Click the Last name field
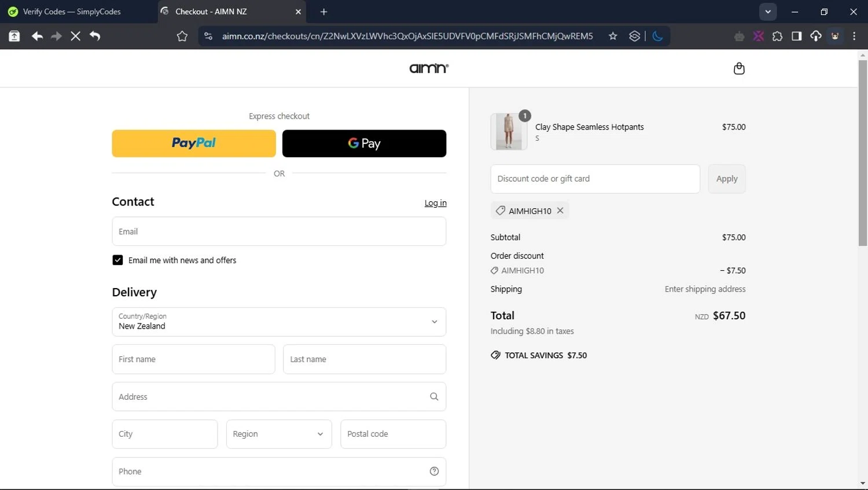The image size is (868, 490). tap(365, 359)
